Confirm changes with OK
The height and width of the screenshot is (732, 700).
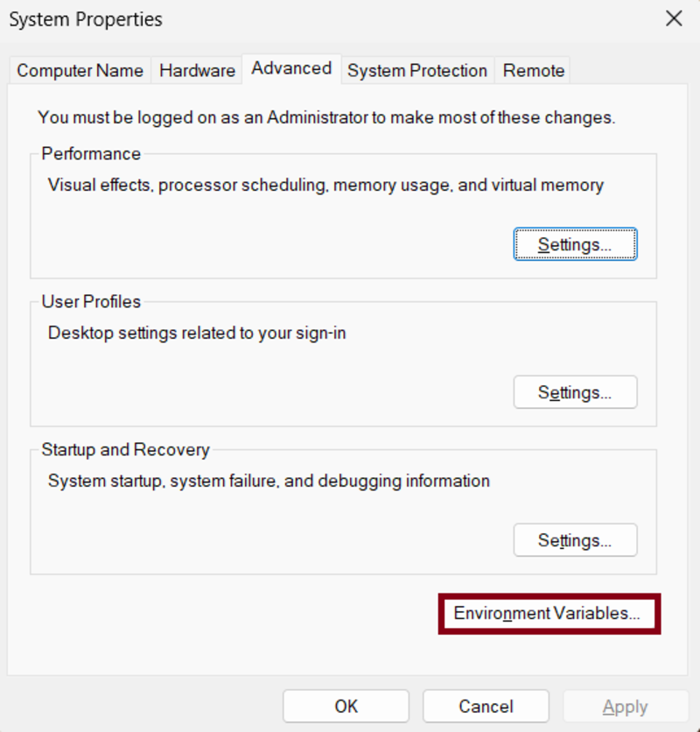point(346,706)
